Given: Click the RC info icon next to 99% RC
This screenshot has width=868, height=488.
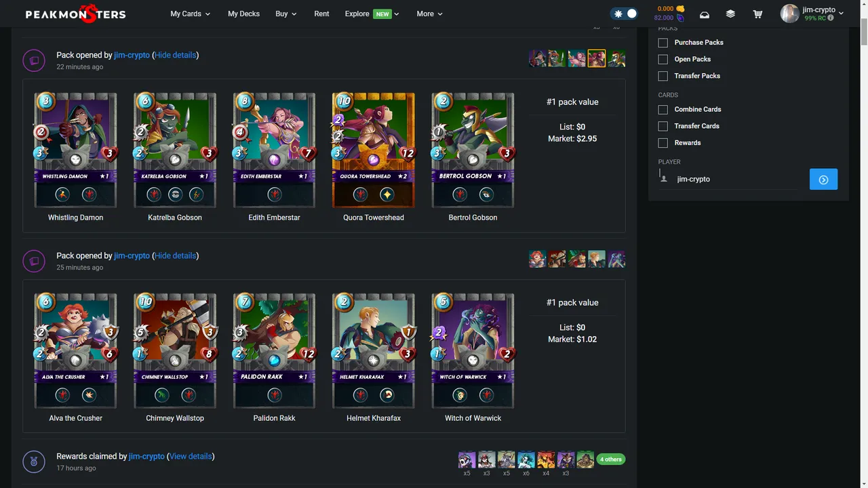Looking at the screenshot, I should 831,18.
